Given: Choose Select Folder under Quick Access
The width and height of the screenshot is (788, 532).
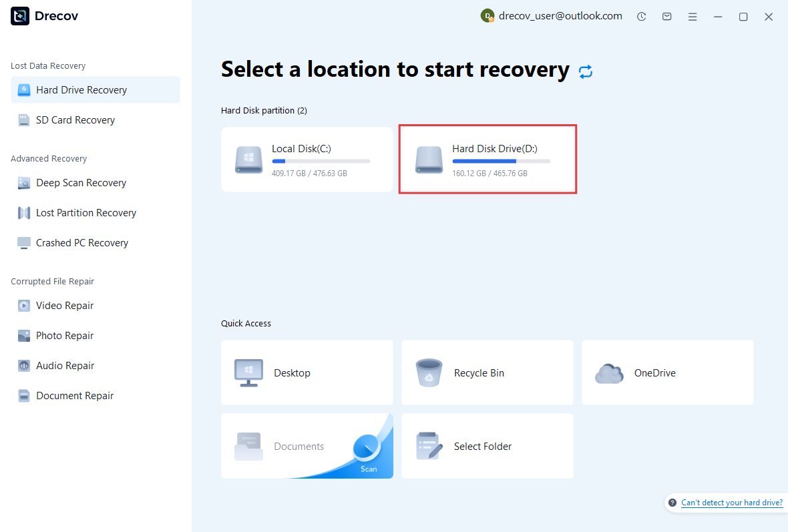Looking at the screenshot, I should 487,446.
